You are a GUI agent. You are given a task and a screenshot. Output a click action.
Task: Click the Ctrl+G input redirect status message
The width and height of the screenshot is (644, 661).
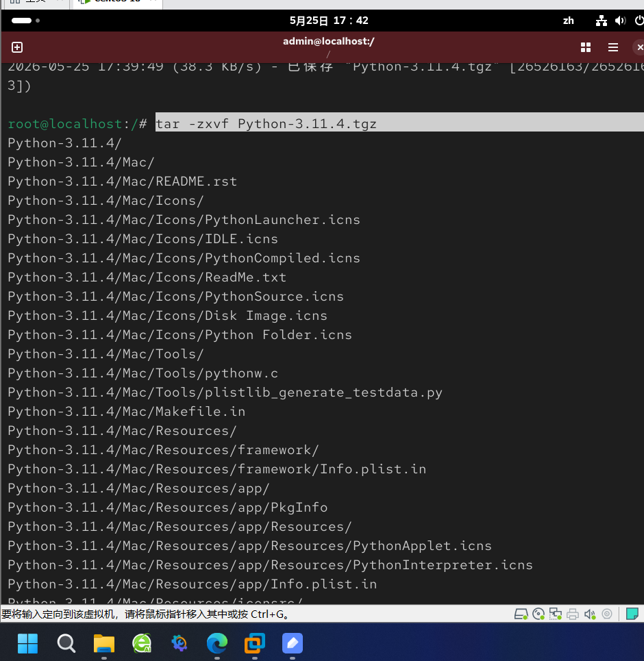pyautogui.click(x=146, y=614)
